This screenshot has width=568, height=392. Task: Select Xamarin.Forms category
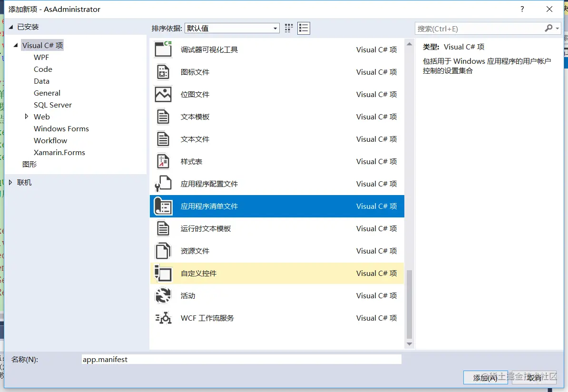pos(59,153)
